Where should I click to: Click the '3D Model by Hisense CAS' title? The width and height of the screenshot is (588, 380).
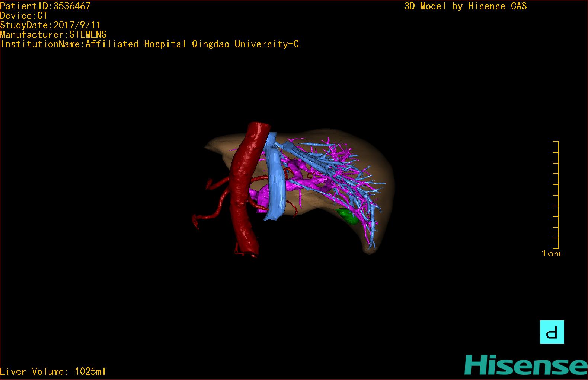(465, 6)
